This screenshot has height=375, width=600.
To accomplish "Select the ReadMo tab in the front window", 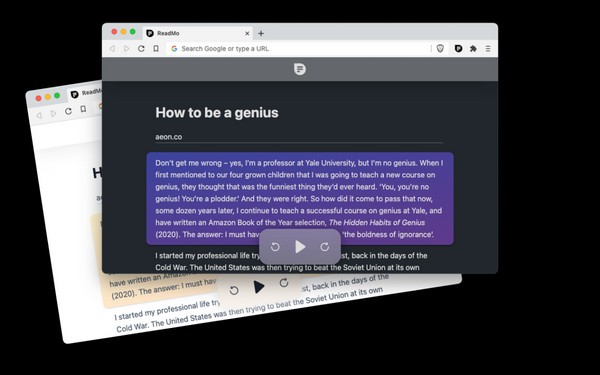I will tap(197, 33).
